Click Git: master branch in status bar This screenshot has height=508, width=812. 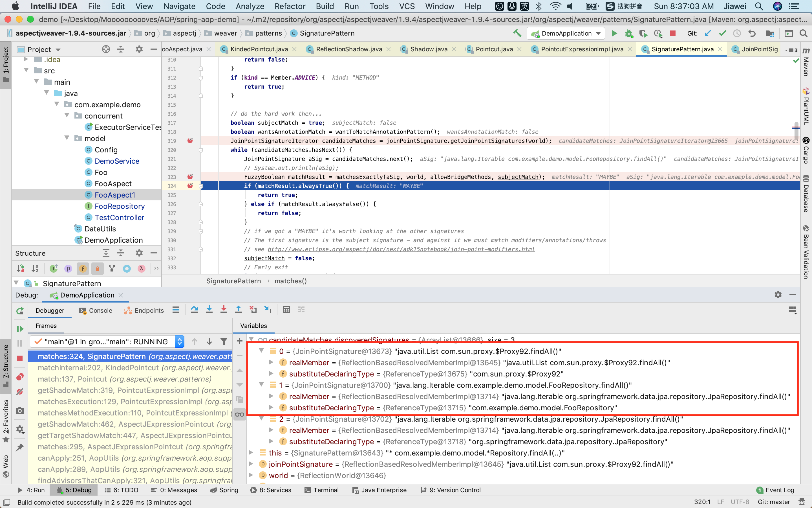pos(774,502)
